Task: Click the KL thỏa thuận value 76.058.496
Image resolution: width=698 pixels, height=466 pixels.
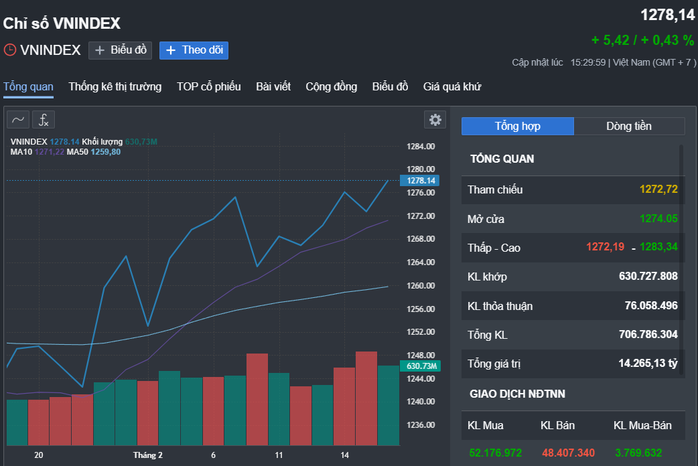Action: (x=651, y=305)
